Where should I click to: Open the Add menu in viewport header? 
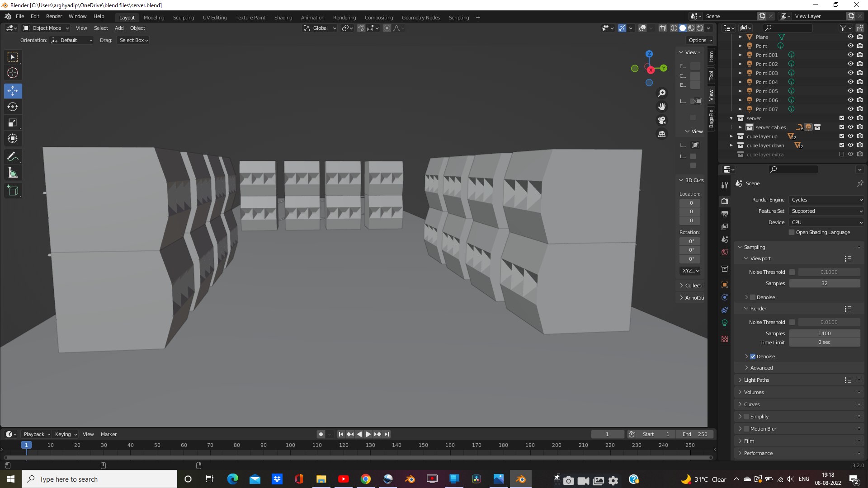click(x=119, y=28)
